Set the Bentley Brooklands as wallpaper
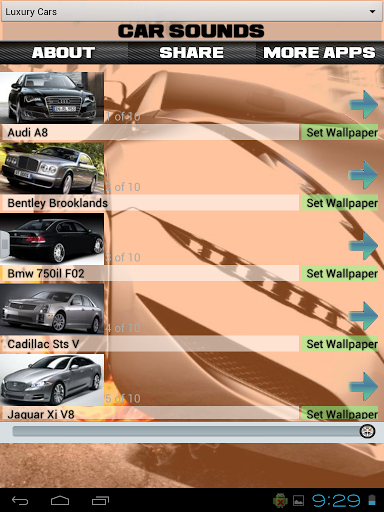Image resolution: width=384 pixels, height=512 pixels. point(340,203)
